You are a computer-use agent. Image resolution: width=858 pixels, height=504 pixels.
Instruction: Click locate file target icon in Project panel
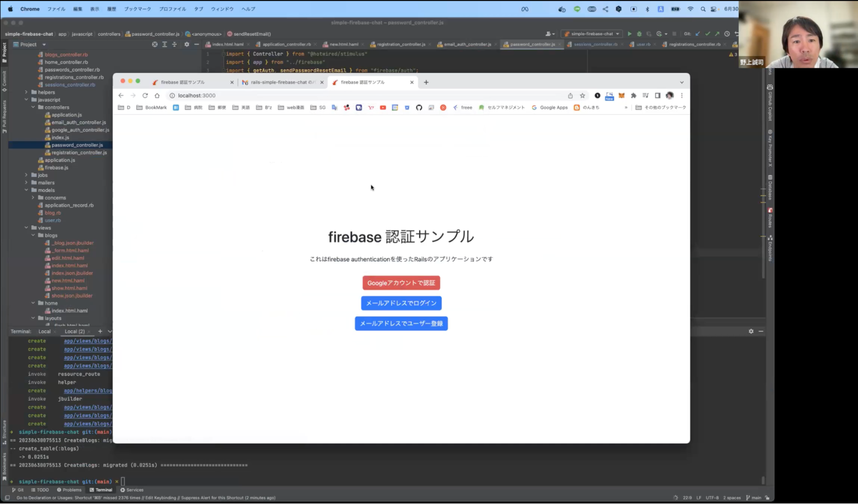pyautogui.click(x=155, y=44)
